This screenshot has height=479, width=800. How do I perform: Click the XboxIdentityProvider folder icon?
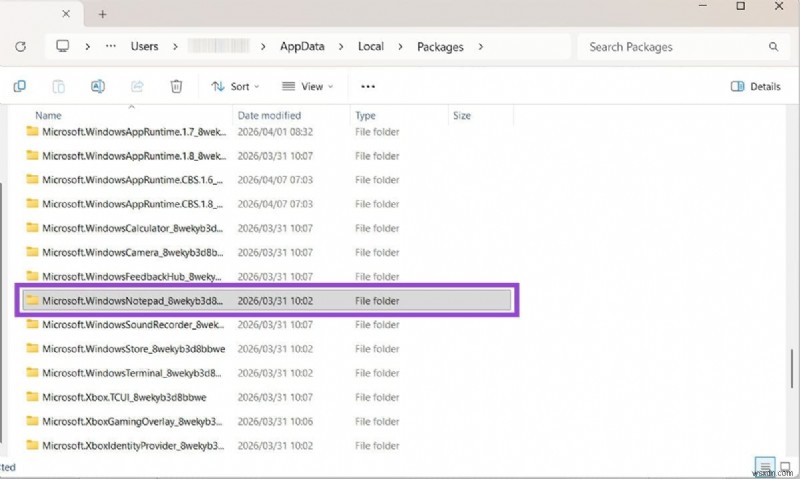pyautogui.click(x=32, y=445)
